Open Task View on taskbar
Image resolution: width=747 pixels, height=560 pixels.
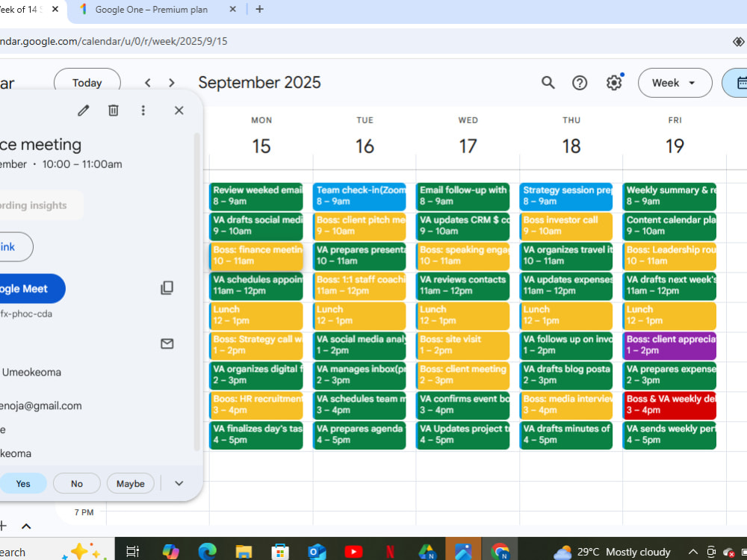(x=132, y=552)
